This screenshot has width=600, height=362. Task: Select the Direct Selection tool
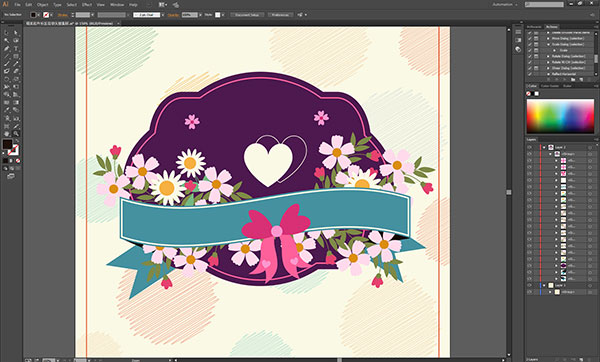16,33
